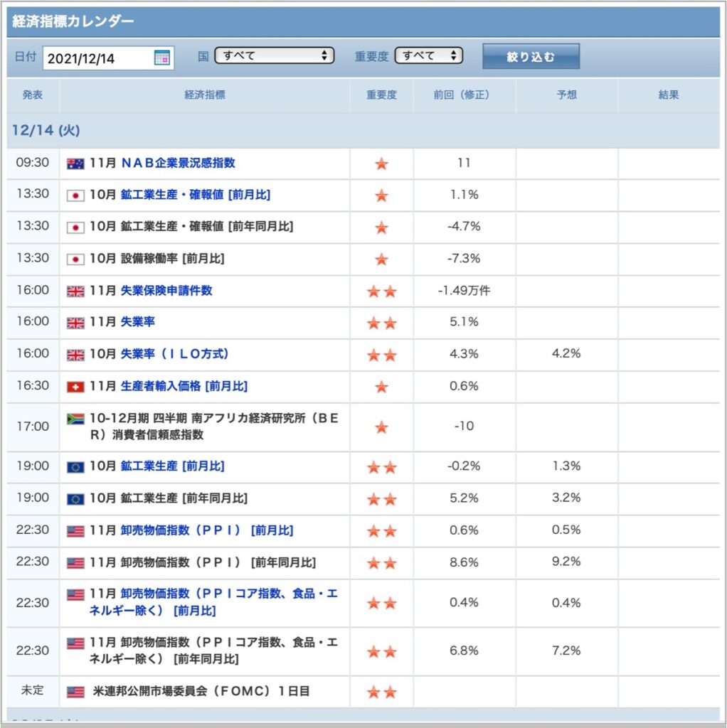The height and width of the screenshot is (728, 727).
Task: Click US flag beside FOMC 1日目
Action: click(75, 692)
